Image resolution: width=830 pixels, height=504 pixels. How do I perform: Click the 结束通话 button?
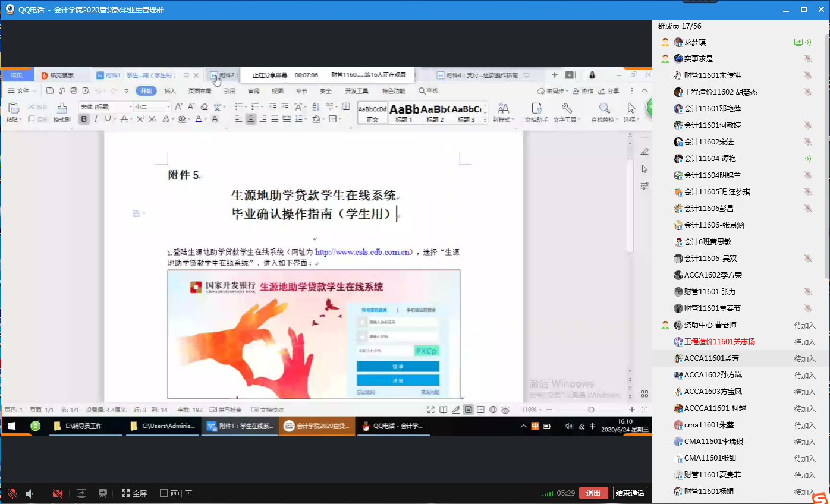pyautogui.click(x=630, y=493)
